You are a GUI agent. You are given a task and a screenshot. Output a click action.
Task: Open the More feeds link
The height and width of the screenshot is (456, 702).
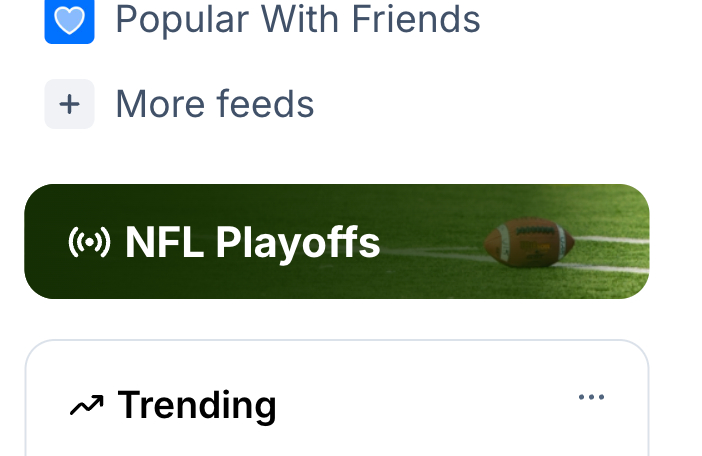214,104
